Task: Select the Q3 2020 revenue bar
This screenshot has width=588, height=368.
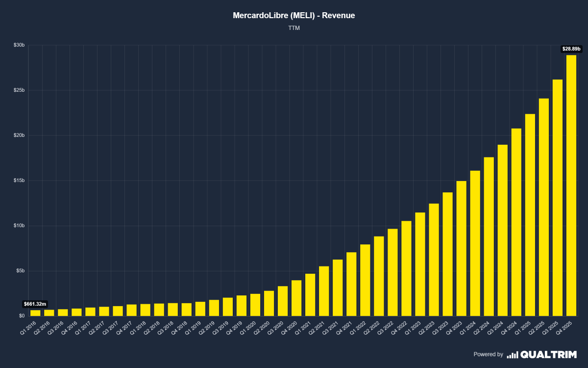Action: [283, 301]
